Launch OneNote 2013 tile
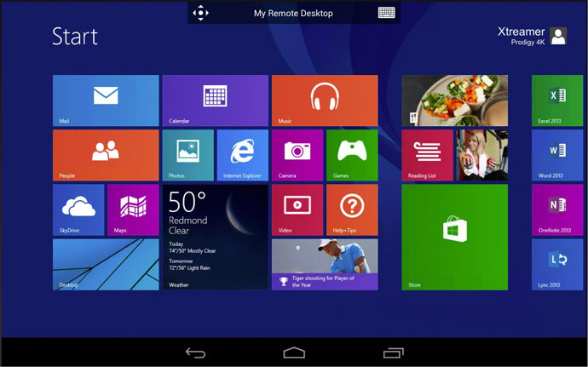Image resolution: width=588 pixels, height=367 pixels. pyautogui.click(x=557, y=210)
